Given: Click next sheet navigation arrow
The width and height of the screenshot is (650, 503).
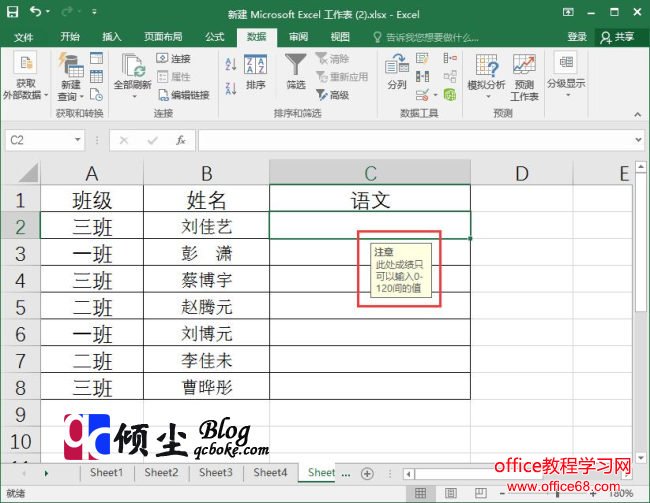Looking at the screenshot, I should 46,473.
